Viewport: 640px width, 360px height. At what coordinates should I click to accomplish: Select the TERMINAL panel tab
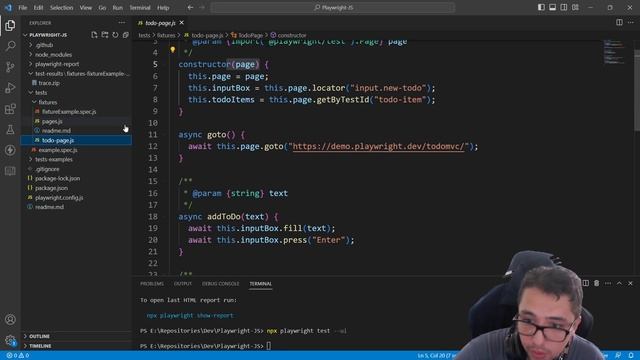click(260, 283)
